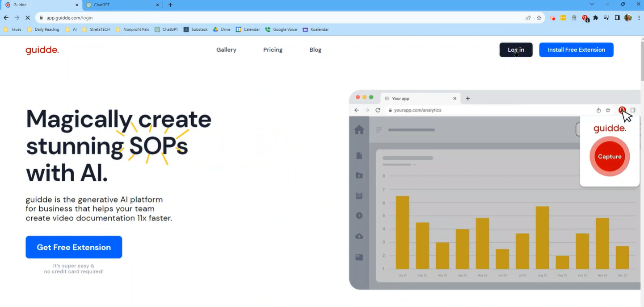Toggle the browser side panel
This screenshot has height=307, width=644.
click(617, 18)
